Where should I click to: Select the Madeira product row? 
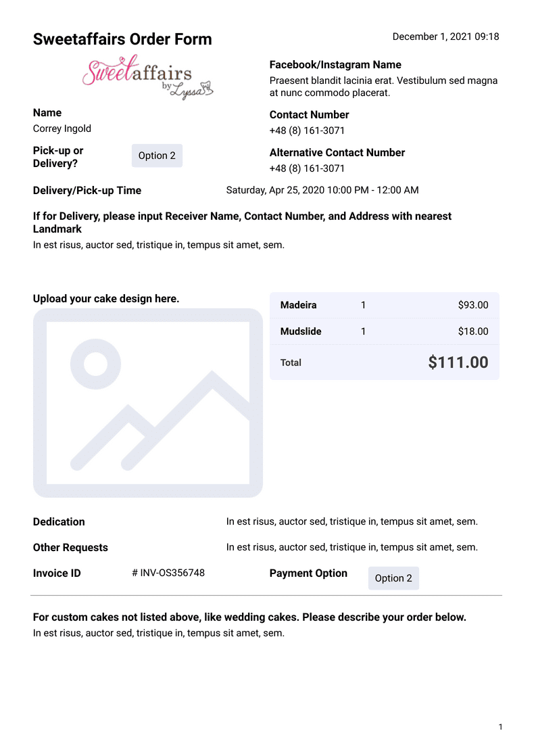tap(384, 305)
